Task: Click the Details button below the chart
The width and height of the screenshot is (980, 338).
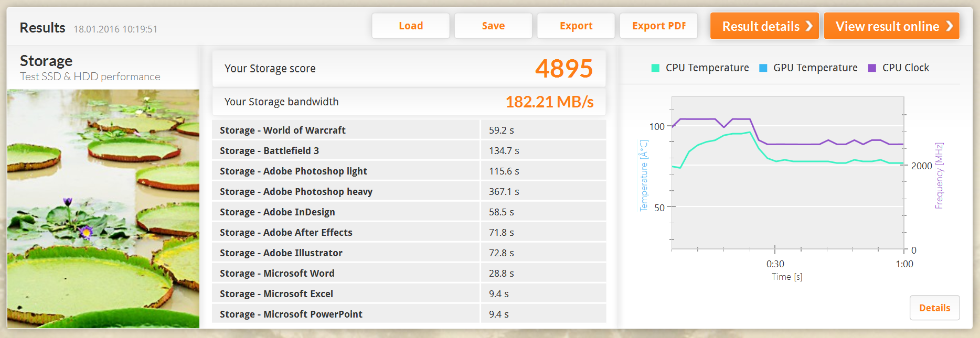Action: pyautogui.click(x=934, y=308)
